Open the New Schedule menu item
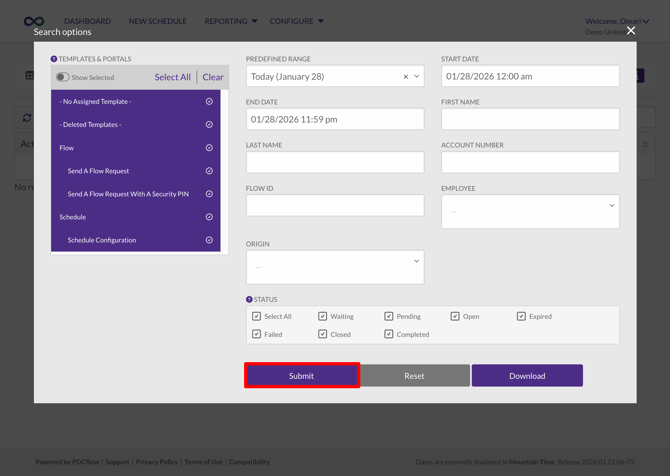Screen dimensions: 670x476 (158, 21)
